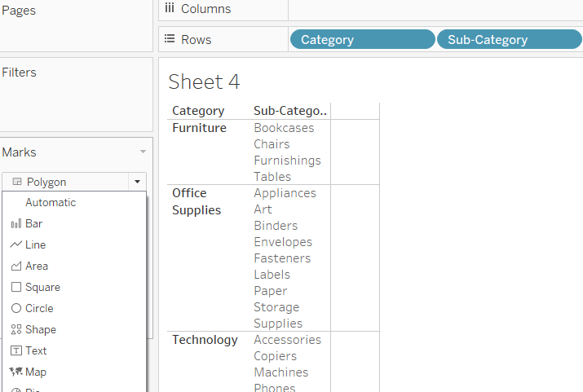Screen dimensions: 583x392
Task: Pick the Text mark type icon
Action: (x=16, y=350)
